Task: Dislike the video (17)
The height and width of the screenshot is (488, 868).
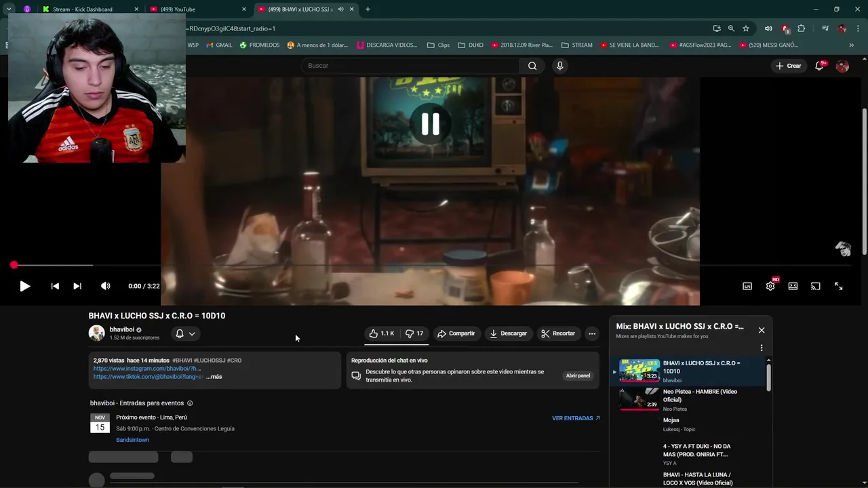Action: [414, 333]
